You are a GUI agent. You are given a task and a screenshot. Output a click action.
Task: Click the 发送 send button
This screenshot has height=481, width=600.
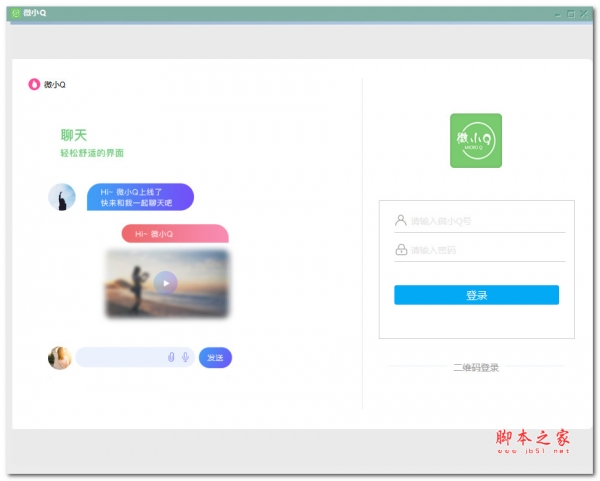(215, 357)
